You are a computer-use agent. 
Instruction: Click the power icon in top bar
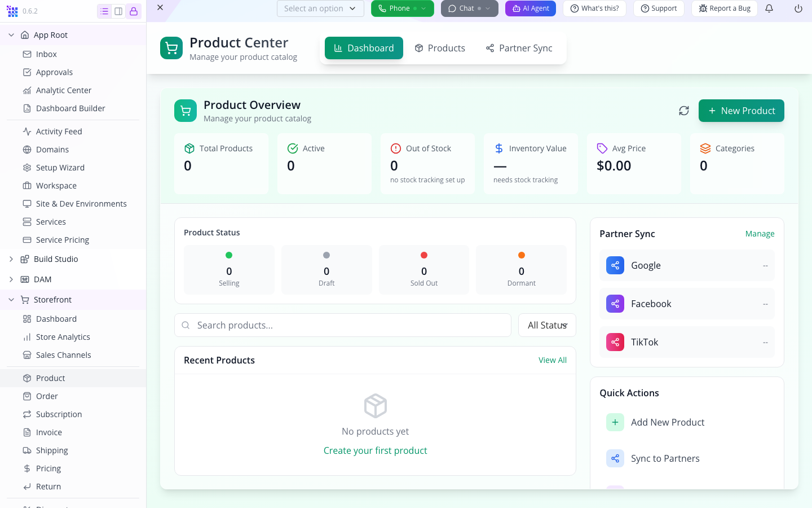(x=798, y=8)
